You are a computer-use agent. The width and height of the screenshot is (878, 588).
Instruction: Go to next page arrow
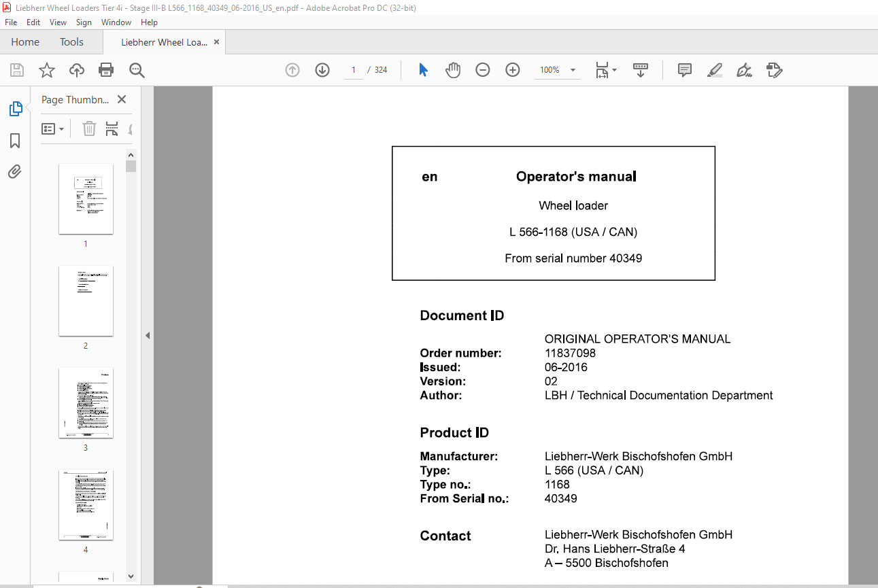[322, 70]
